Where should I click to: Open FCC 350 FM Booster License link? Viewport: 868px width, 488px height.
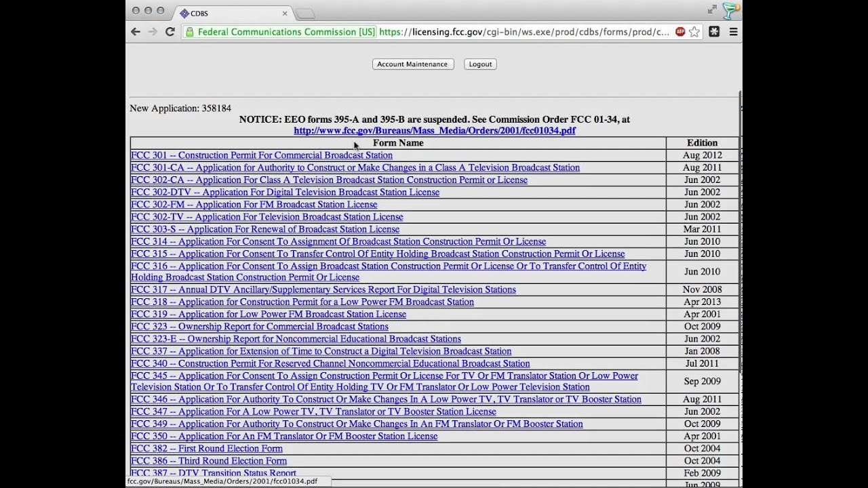point(284,436)
